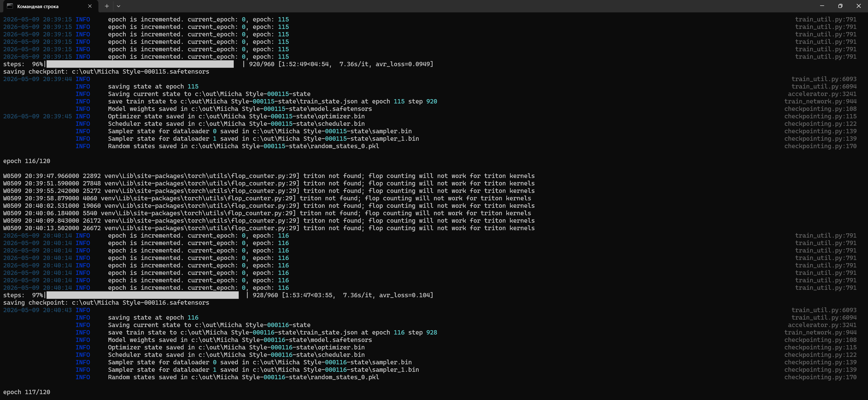The image size is (868, 400).
Task: Click warning line 'W0509 20:40:06.184000 5540'
Action: (x=267, y=213)
